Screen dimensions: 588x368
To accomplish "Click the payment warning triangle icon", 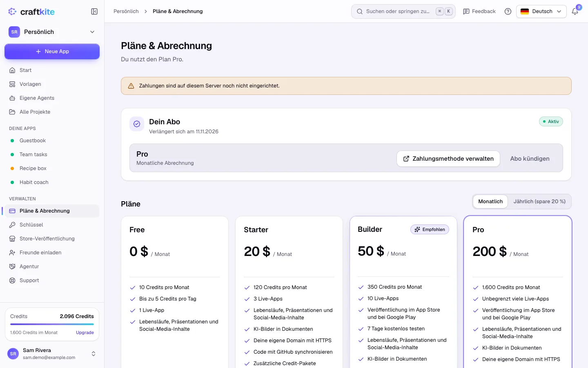I will tap(131, 86).
